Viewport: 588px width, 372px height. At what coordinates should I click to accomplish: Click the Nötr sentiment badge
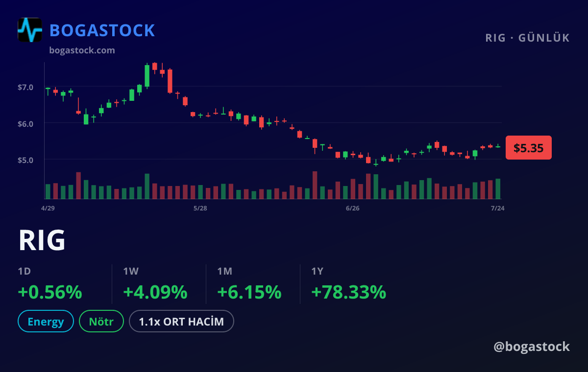[x=101, y=322]
